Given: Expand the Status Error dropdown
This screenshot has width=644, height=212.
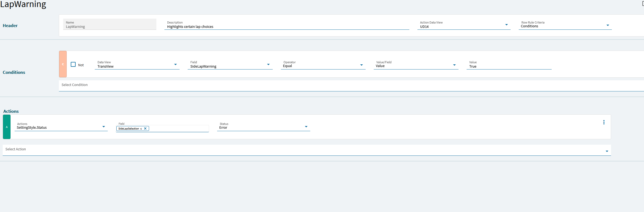Looking at the screenshot, I should click(x=306, y=127).
